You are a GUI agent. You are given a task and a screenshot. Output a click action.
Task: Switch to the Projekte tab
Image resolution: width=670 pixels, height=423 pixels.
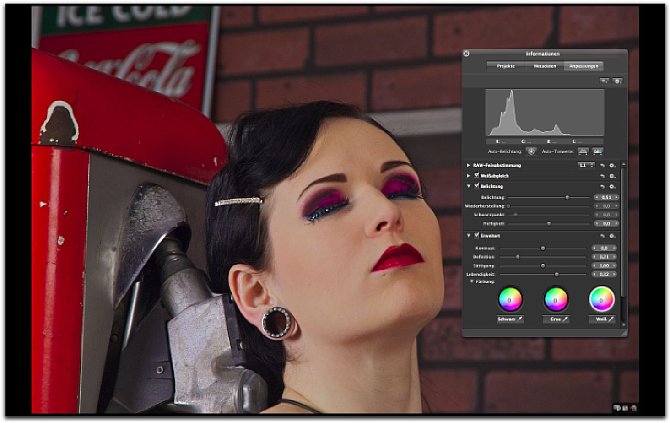pos(506,66)
